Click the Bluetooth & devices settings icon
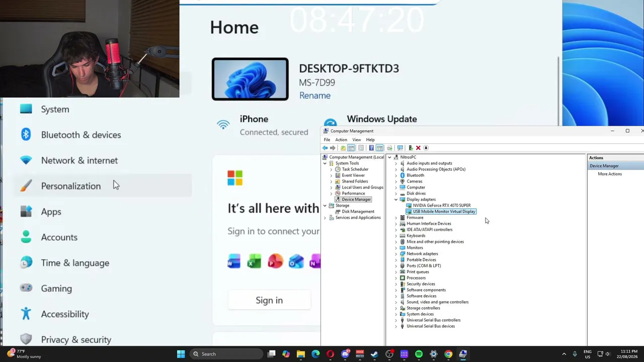The image size is (644, 362). [x=26, y=134]
